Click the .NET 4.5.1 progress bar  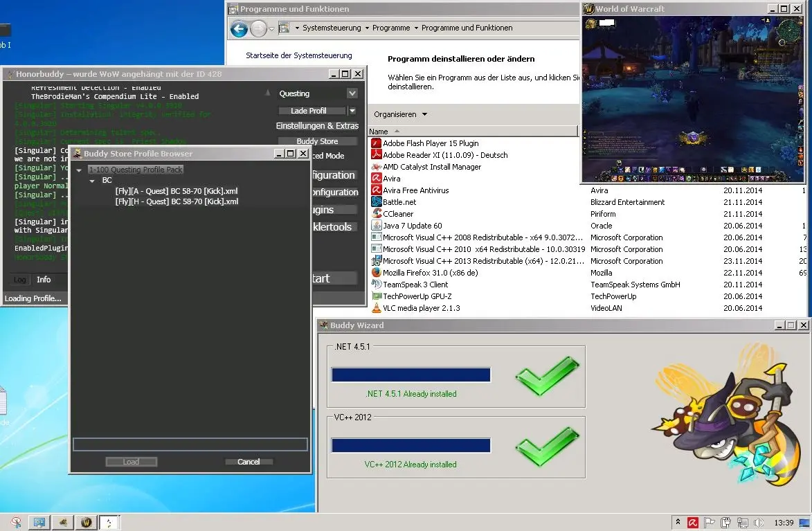pyautogui.click(x=411, y=375)
